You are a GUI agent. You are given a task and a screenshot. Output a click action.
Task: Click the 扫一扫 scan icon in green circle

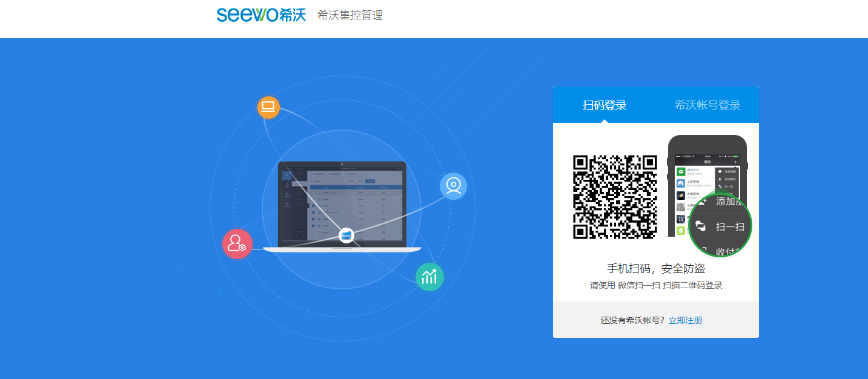[x=701, y=226]
